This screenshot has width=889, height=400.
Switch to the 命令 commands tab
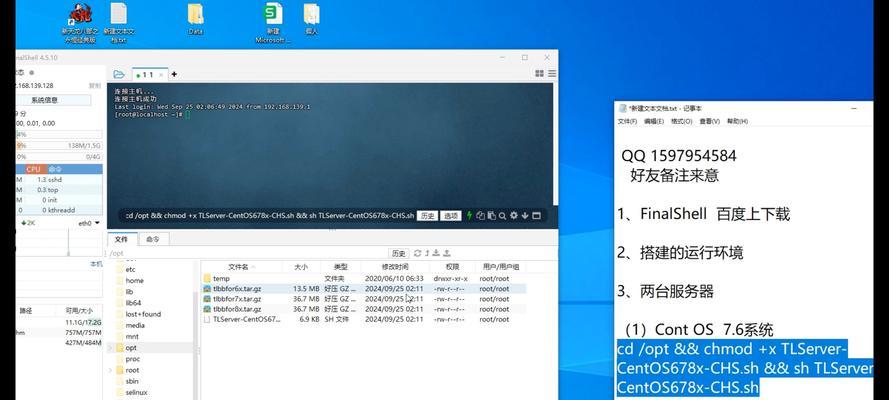[x=153, y=239]
